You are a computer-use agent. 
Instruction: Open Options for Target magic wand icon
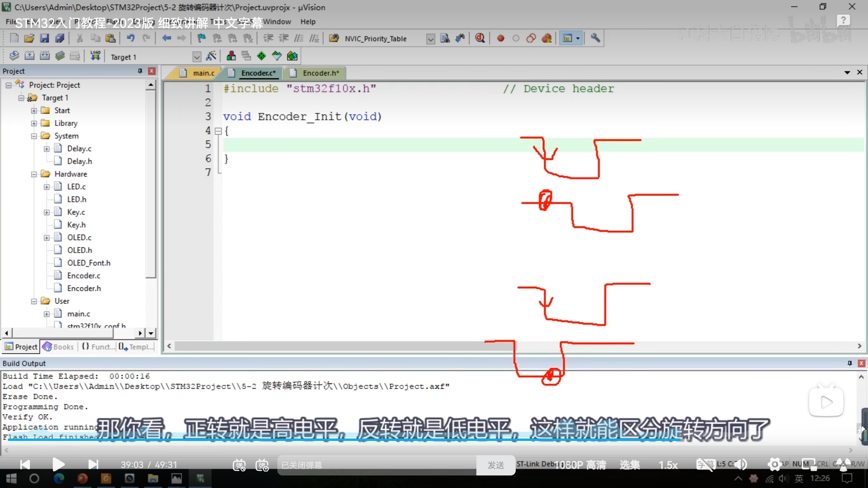211,56
